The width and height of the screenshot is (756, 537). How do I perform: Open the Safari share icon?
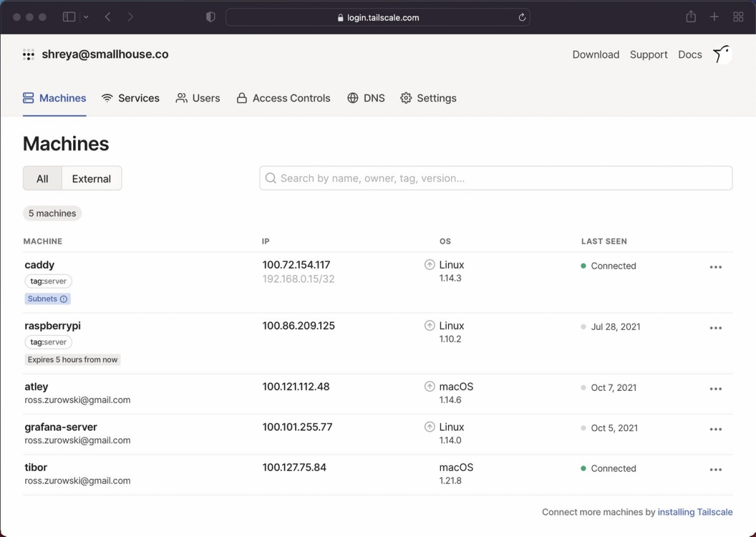tap(691, 17)
